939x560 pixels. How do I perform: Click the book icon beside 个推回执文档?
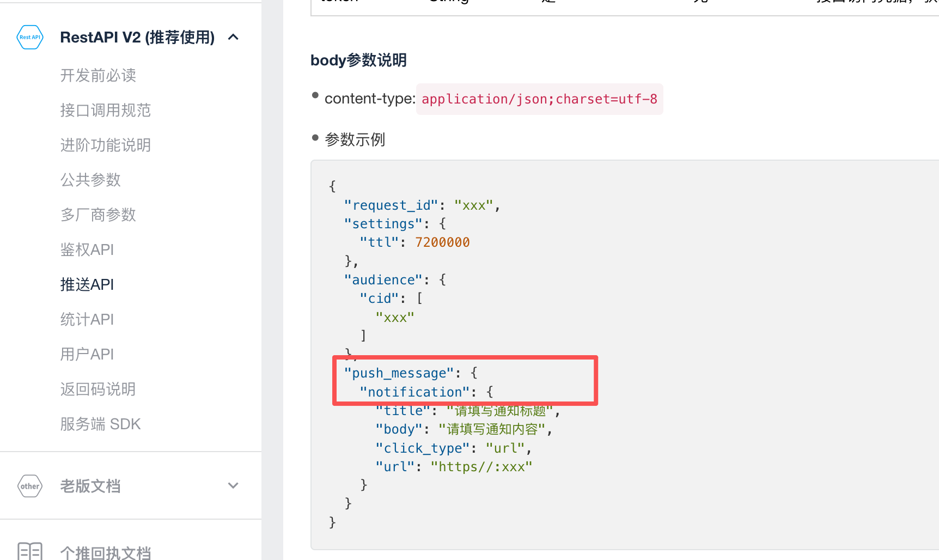click(x=30, y=551)
